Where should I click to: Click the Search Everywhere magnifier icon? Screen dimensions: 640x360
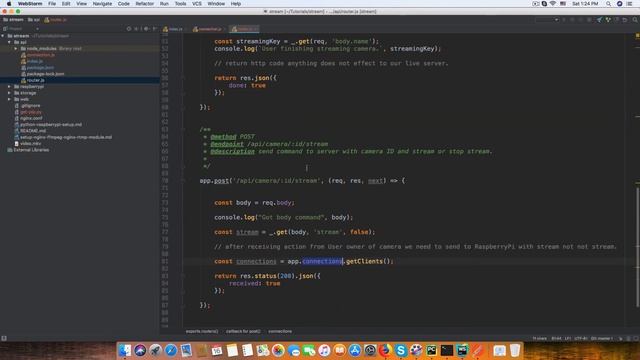coord(635,20)
